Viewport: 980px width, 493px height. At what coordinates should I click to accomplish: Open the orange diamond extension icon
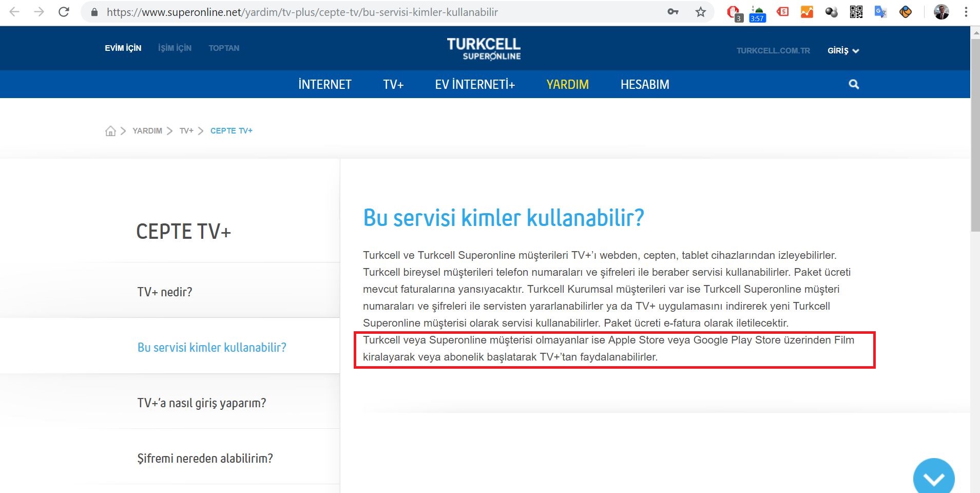point(906,12)
